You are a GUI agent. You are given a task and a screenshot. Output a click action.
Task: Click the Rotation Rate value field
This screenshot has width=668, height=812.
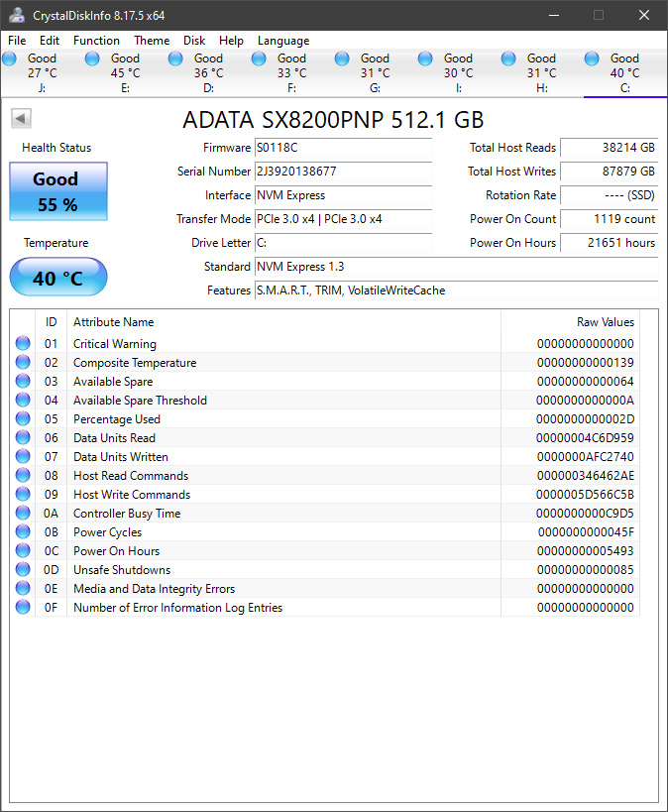point(609,195)
